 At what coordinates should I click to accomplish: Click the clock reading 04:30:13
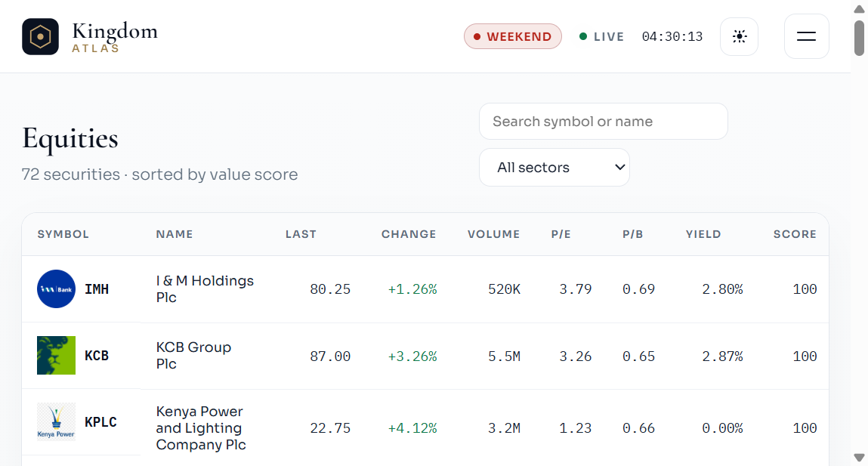(x=672, y=36)
